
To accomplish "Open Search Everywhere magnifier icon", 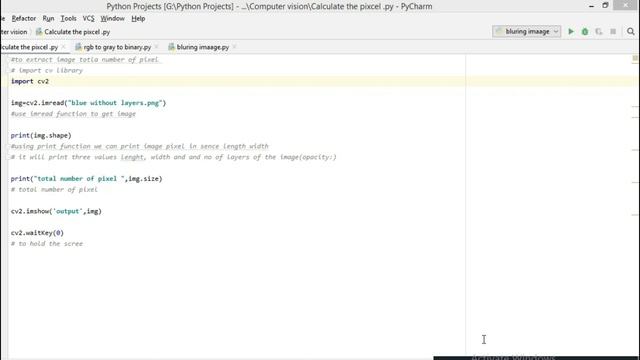I will pos(631,31).
